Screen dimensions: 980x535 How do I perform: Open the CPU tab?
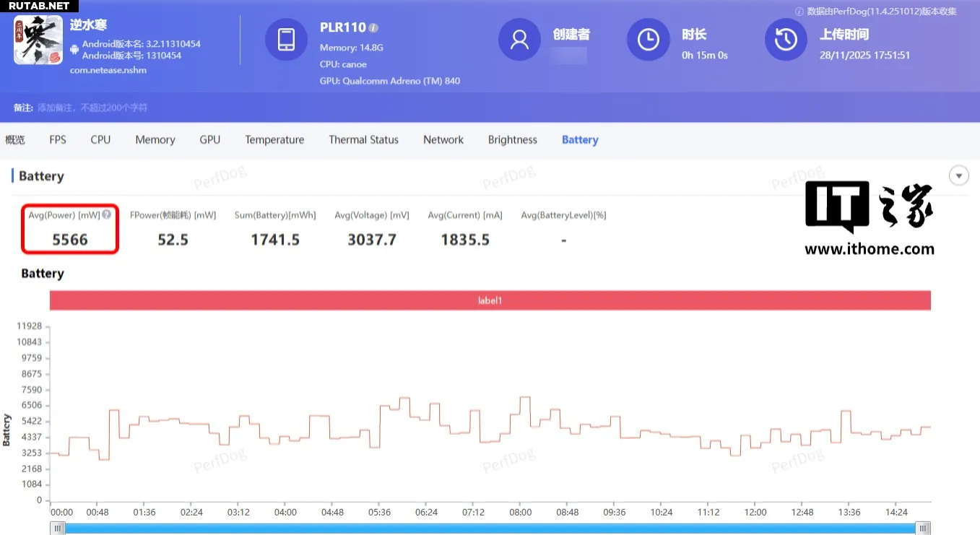click(x=100, y=139)
